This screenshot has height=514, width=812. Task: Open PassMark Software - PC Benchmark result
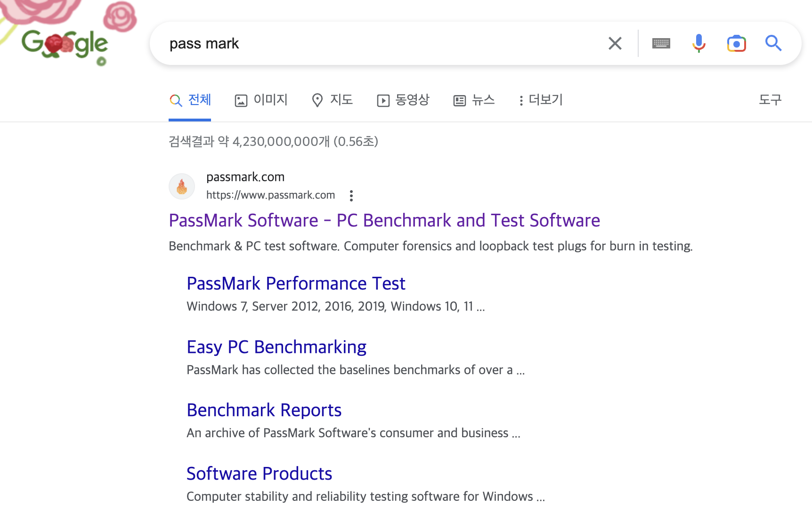(384, 220)
